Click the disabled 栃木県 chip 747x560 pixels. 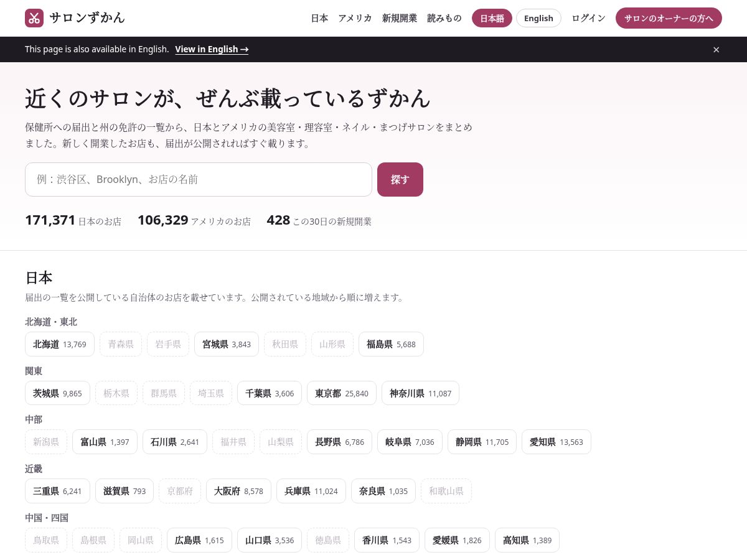coord(116,393)
